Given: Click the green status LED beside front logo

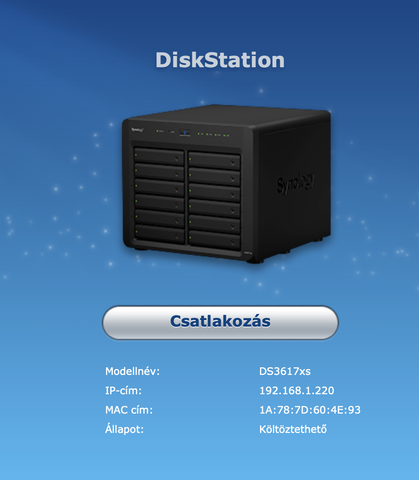Looking at the screenshot, I should (158, 131).
